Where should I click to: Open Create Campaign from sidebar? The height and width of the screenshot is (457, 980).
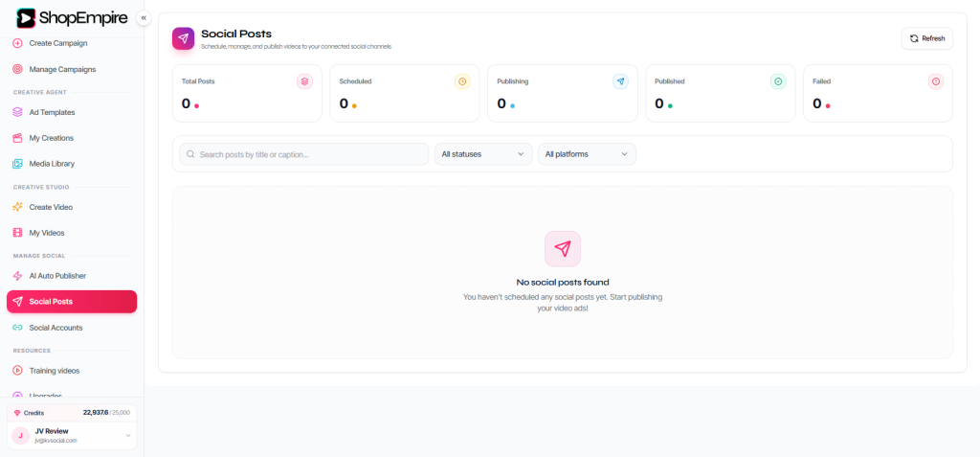tap(72, 43)
